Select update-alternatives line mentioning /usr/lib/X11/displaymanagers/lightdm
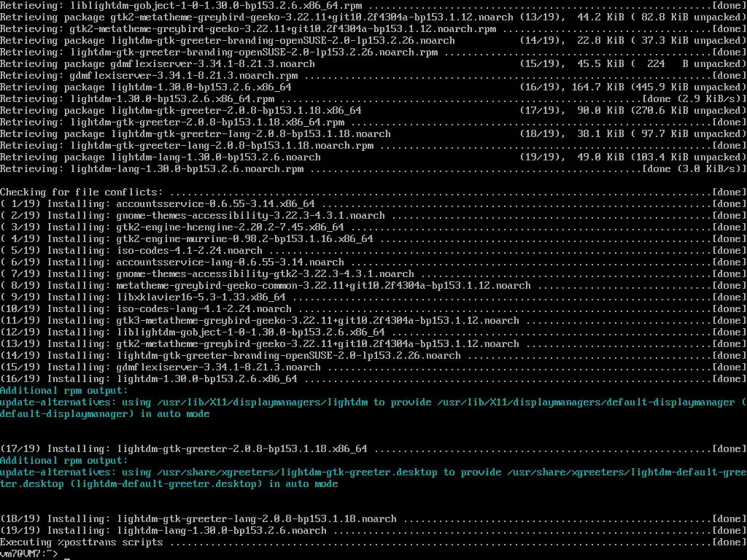The width and height of the screenshot is (747, 560). tap(373, 402)
